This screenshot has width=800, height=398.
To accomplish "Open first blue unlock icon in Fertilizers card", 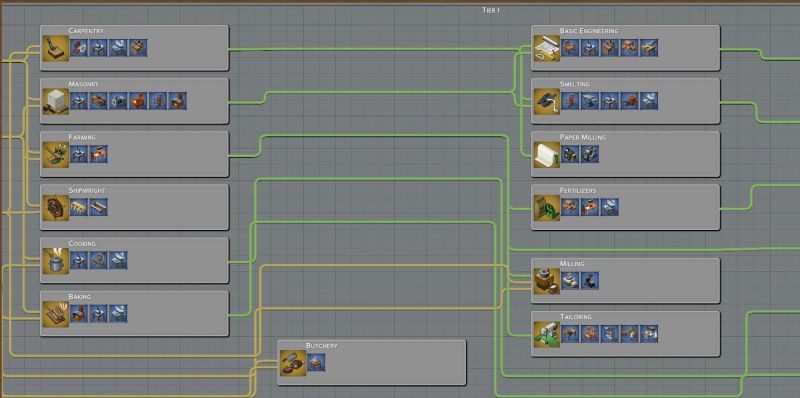I will pos(570,207).
